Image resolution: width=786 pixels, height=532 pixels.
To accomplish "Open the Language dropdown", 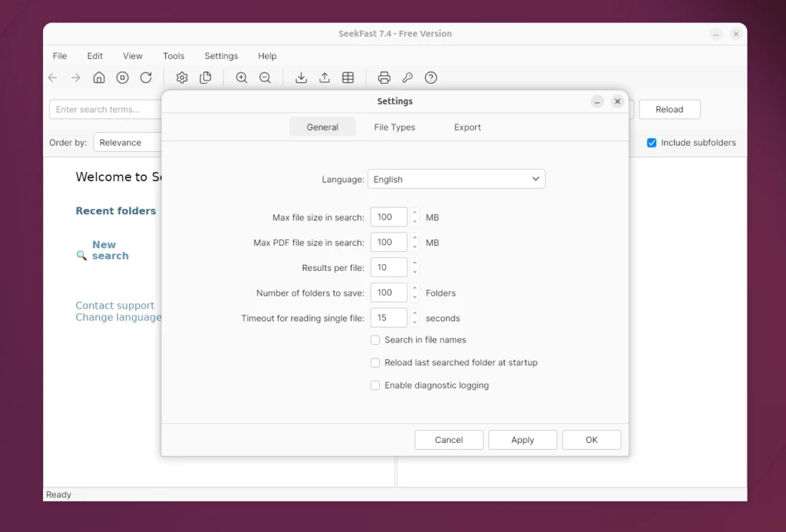I will (x=456, y=179).
